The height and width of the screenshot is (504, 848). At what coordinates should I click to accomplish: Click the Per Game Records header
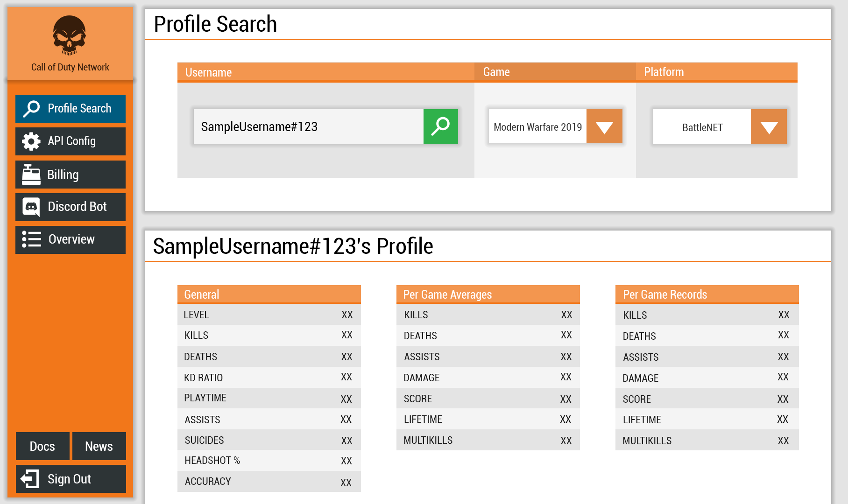pos(707,294)
